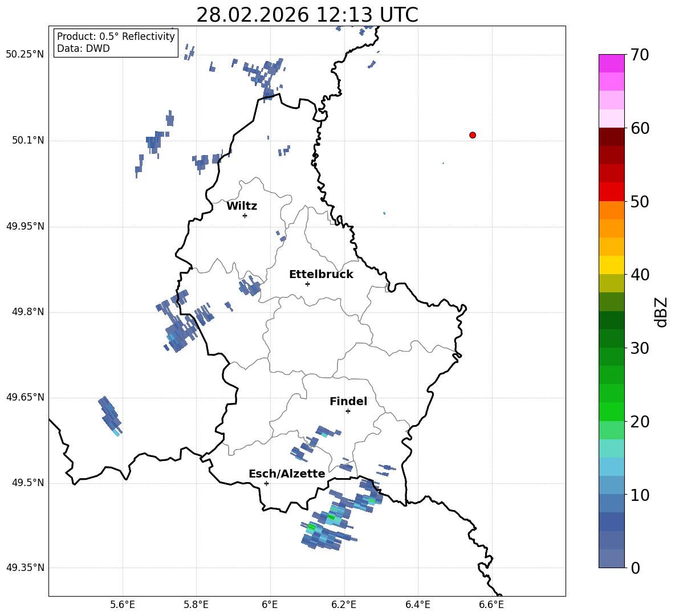The image size is (675, 616).
Task: Click the dBZ colorbar axis label
Action: [x=661, y=312]
